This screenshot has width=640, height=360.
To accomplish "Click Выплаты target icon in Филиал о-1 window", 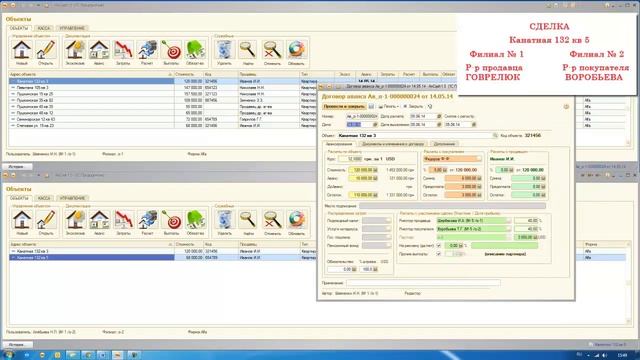I will [171, 50].
